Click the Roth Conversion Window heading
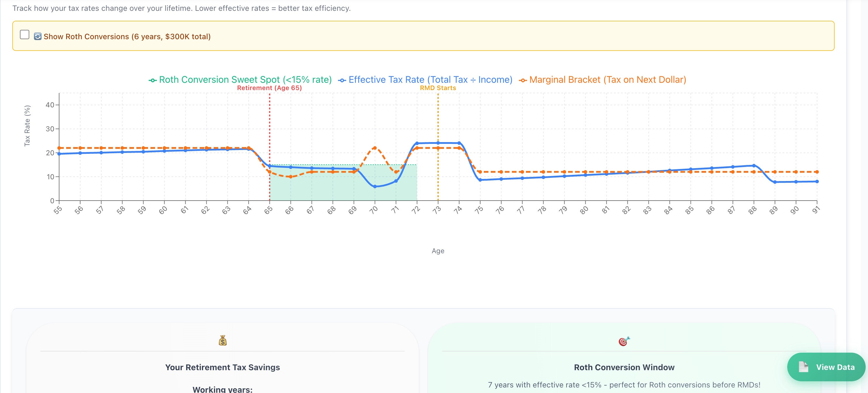This screenshot has width=868, height=393. [x=624, y=367]
